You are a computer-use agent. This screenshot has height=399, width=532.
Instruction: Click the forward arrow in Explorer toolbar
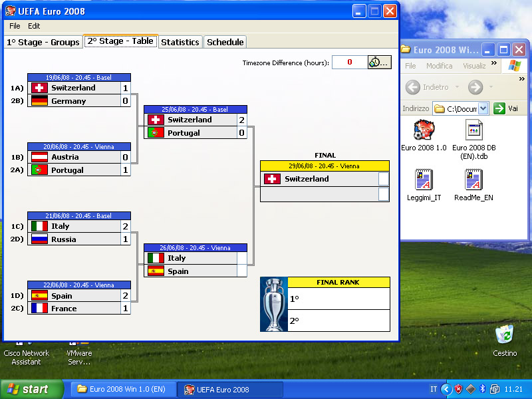475,87
